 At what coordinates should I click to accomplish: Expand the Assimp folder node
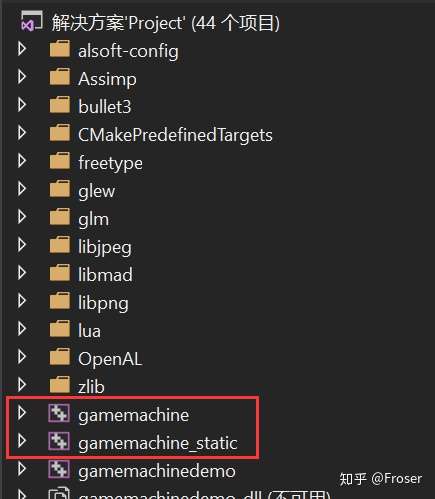pyautogui.click(x=22, y=77)
